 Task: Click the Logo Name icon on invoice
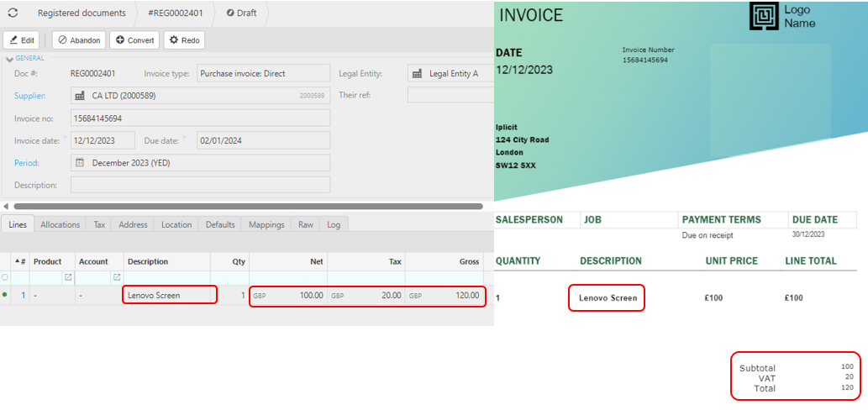pyautogui.click(x=764, y=16)
